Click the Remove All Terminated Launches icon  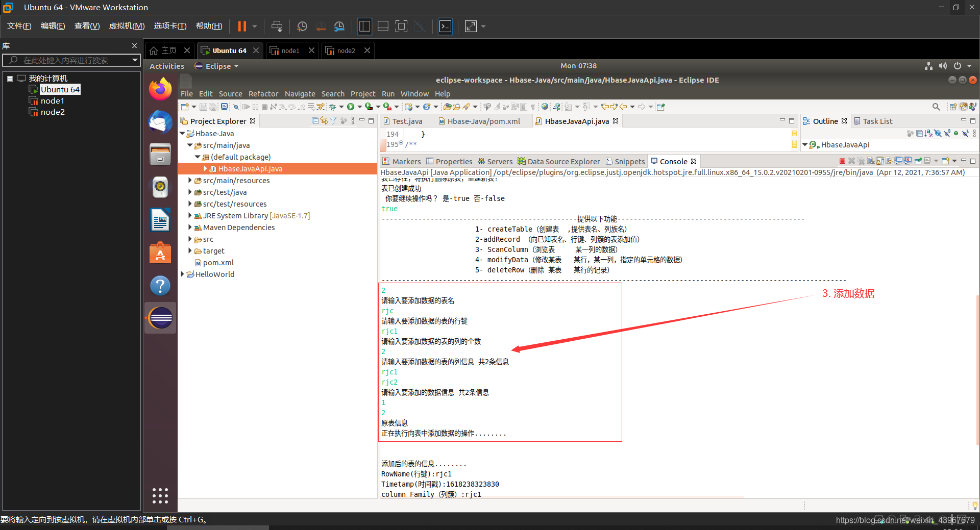pos(861,161)
